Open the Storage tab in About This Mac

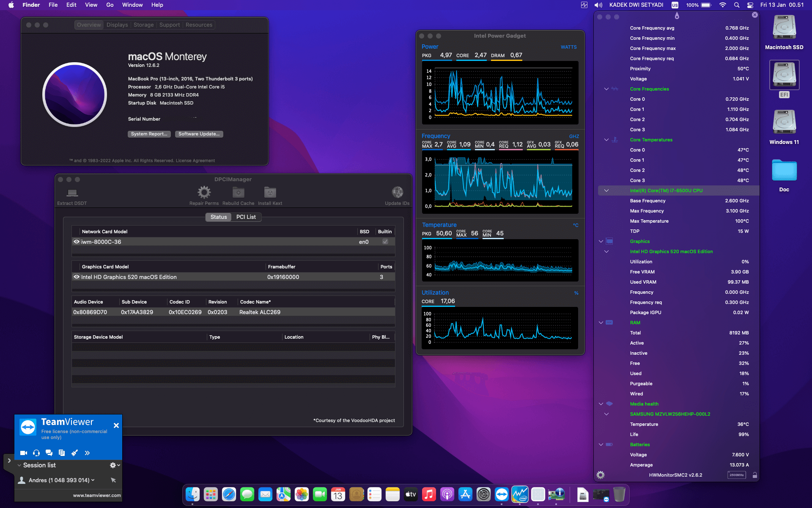click(143, 25)
